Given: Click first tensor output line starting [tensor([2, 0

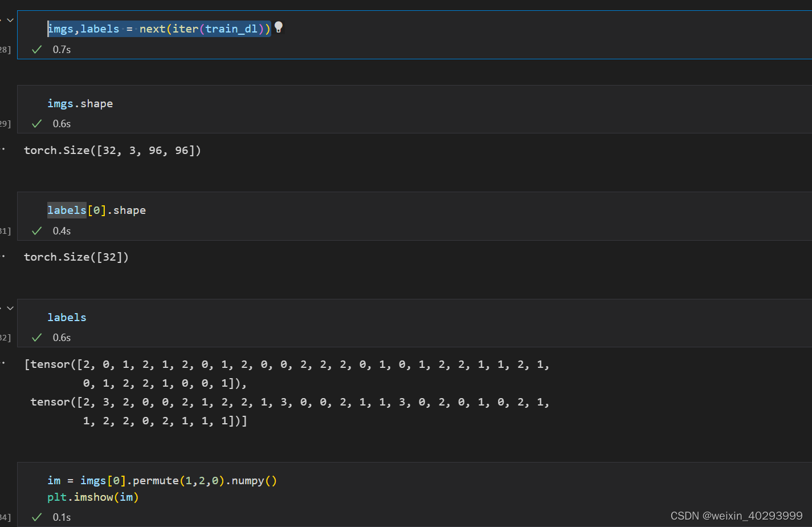Looking at the screenshot, I should (x=287, y=364).
